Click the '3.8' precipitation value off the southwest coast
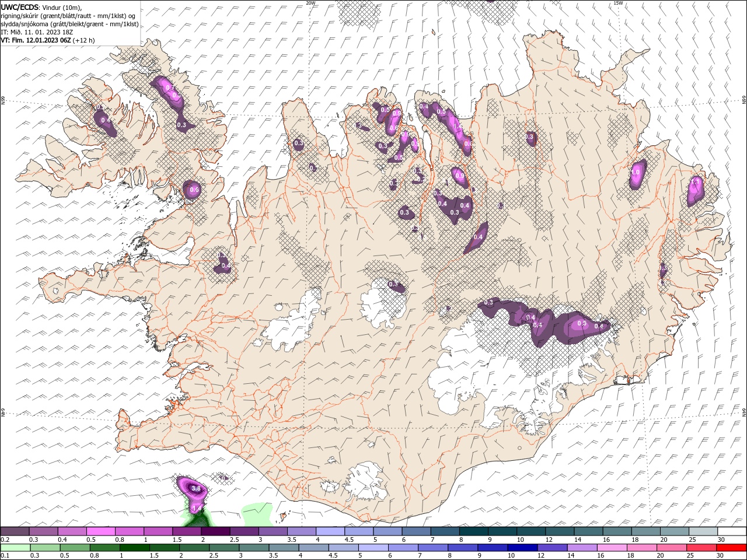This screenshot has height=560, width=747. coord(196,488)
